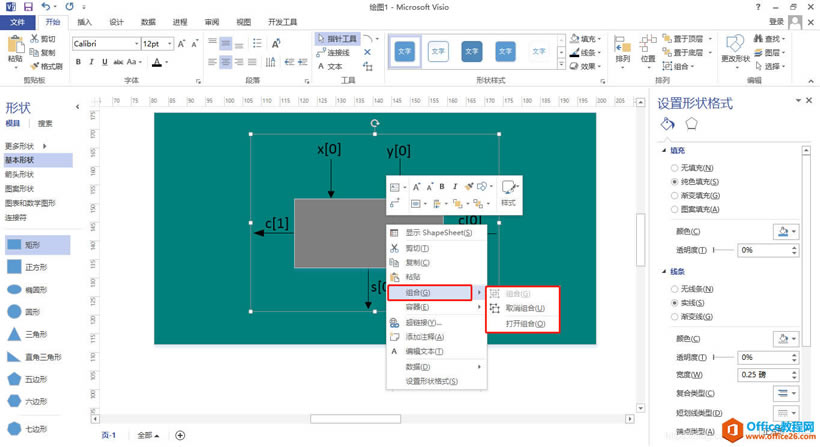The image size is (820, 447).
Task: Select Pattern fill (图案填充) radio option
Action: point(674,209)
